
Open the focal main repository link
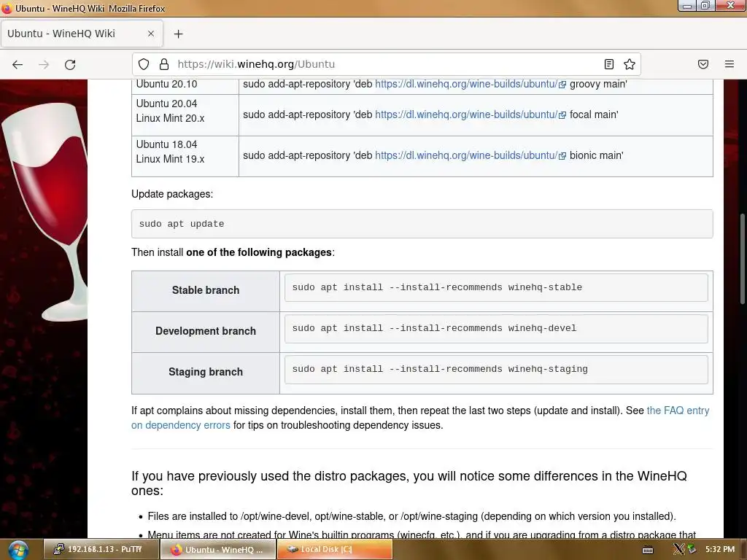click(x=466, y=114)
